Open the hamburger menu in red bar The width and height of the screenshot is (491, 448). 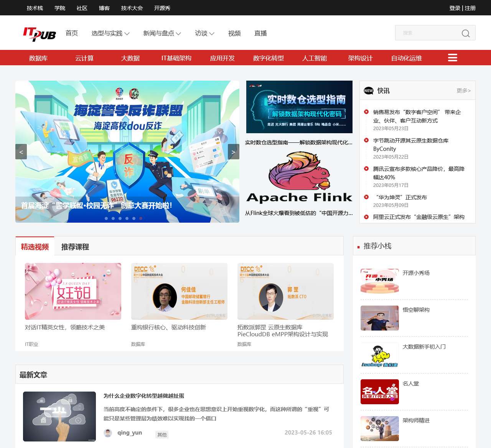pos(453,58)
